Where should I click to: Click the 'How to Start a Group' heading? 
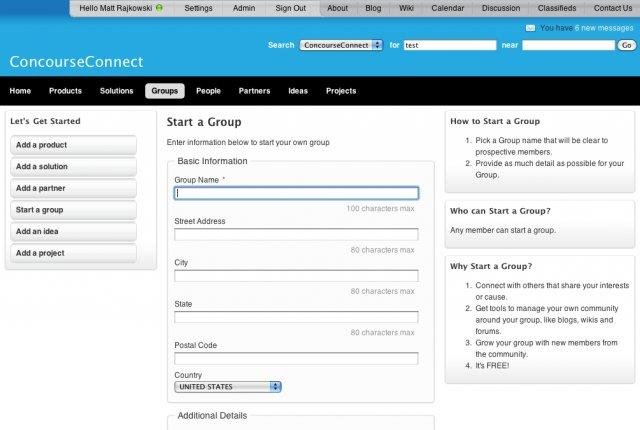tap(495, 121)
